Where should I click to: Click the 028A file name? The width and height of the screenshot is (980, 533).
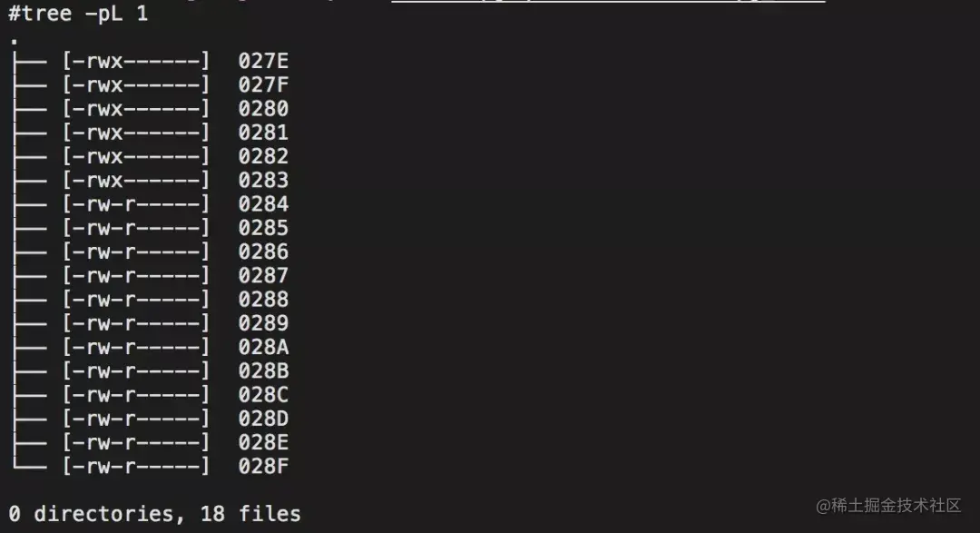263,347
